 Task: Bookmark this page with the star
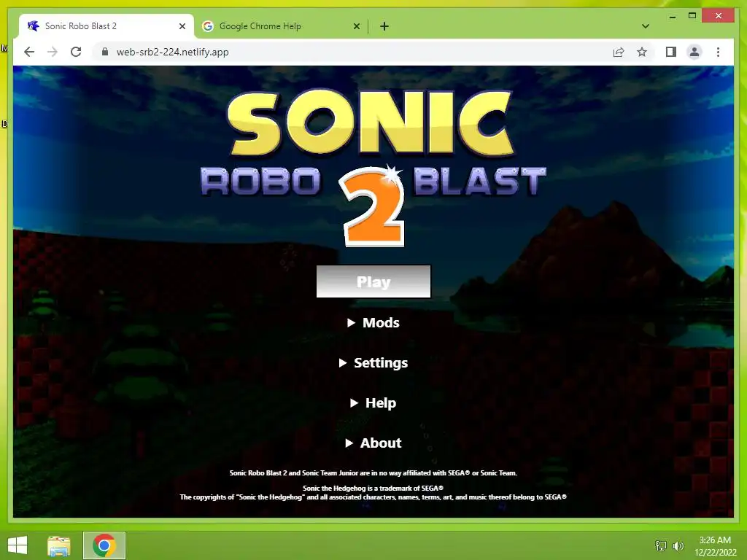[642, 52]
